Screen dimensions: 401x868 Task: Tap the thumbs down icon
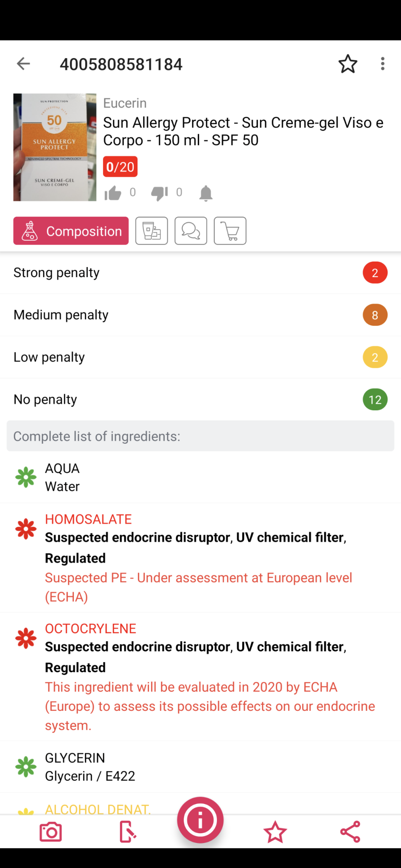[160, 193]
